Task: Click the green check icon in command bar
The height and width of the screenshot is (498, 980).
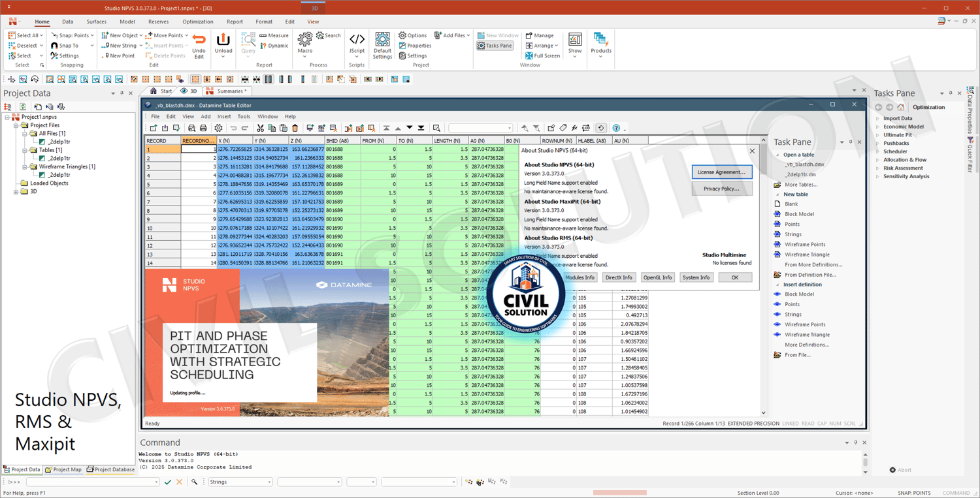Action: click(168, 482)
